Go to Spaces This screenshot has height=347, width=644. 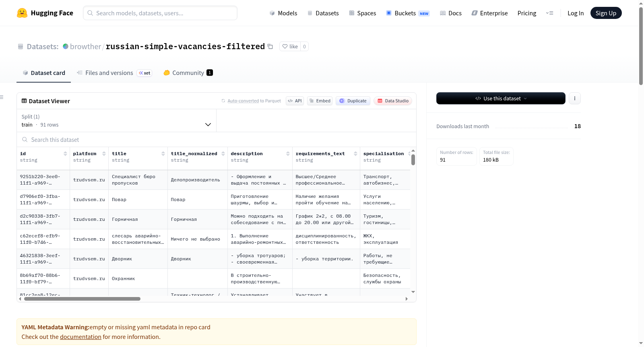tap(362, 13)
